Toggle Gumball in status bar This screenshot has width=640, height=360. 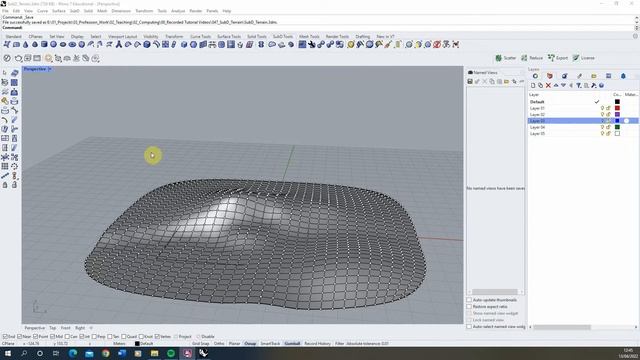pos(292,344)
